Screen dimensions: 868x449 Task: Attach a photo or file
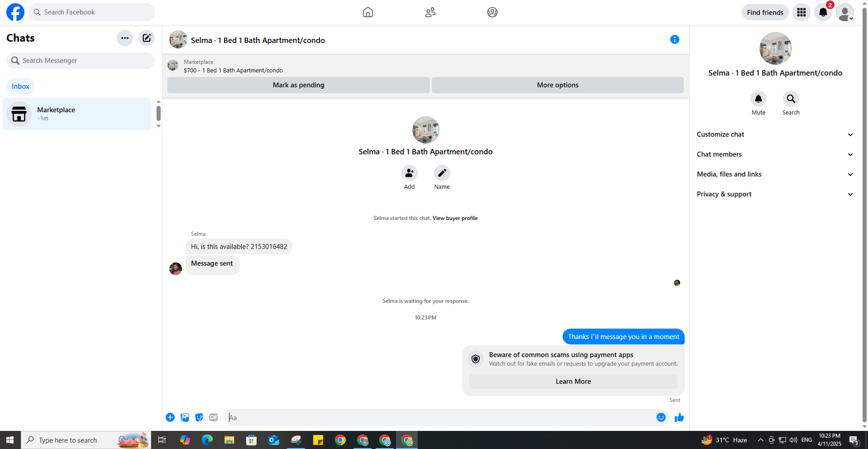coord(185,417)
